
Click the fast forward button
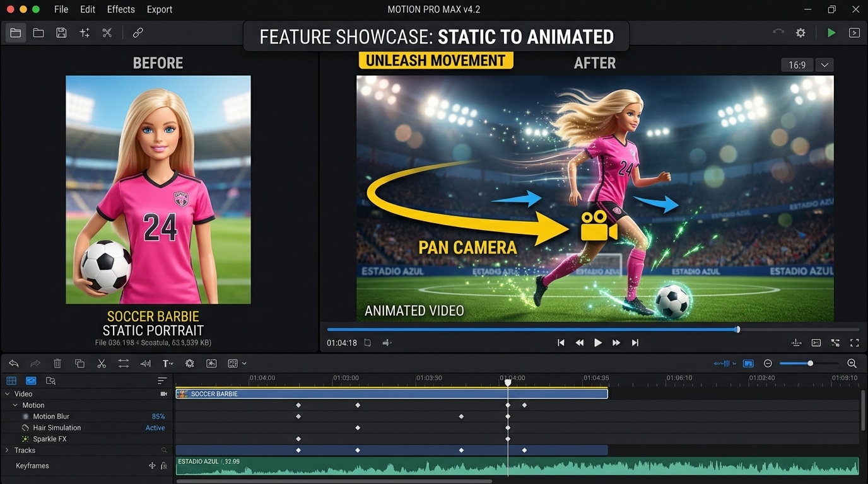coord(616,343)
